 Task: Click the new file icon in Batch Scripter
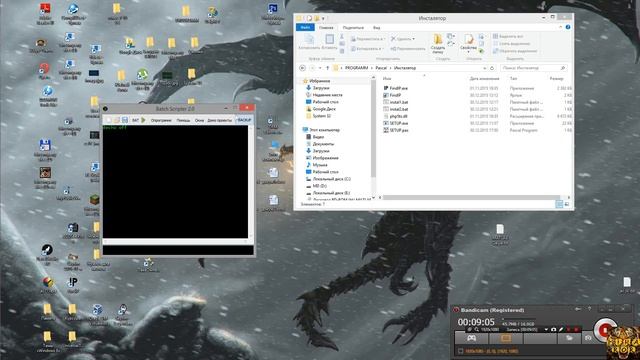click(x=109, y=120)
